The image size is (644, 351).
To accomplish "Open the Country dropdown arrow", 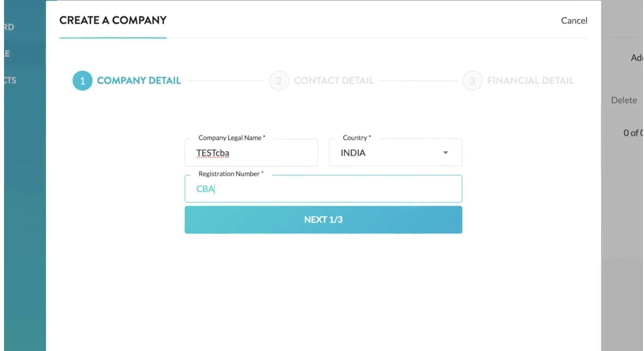I will pyautogui.click(x=445, y=153).
